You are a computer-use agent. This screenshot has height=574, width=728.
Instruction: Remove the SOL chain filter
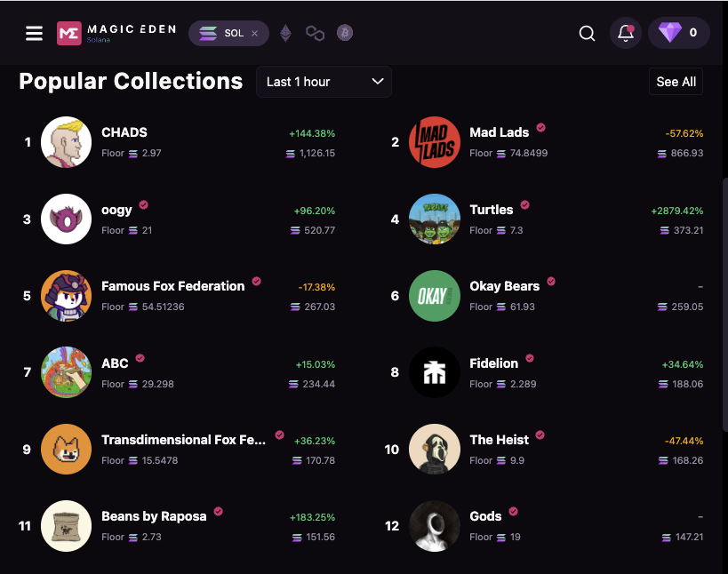254,34
